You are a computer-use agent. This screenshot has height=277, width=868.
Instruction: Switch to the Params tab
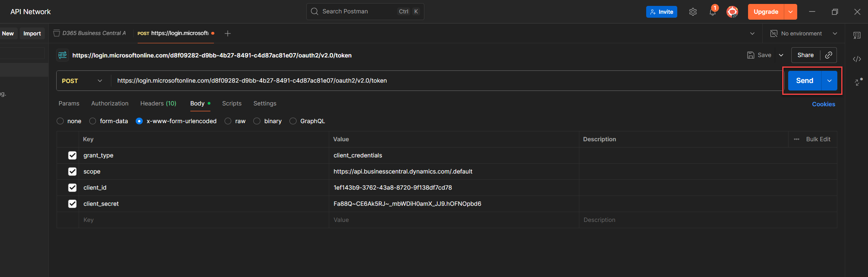[x=69, y=103]
